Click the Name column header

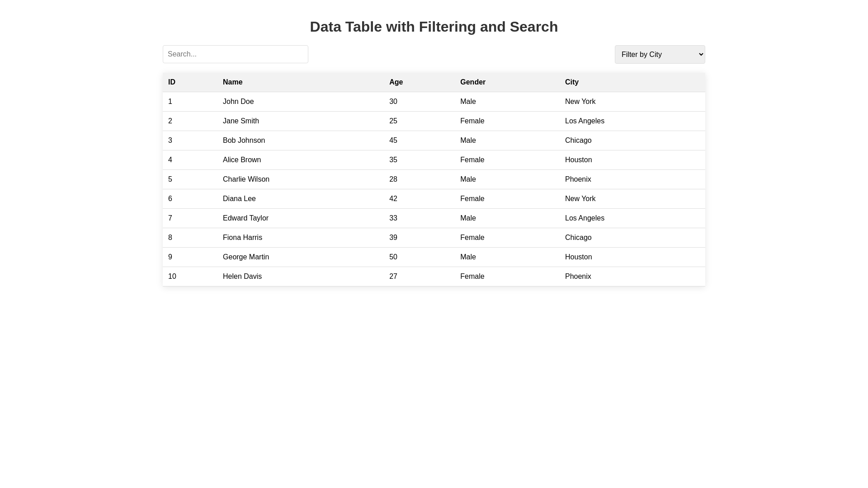[232, 82]
